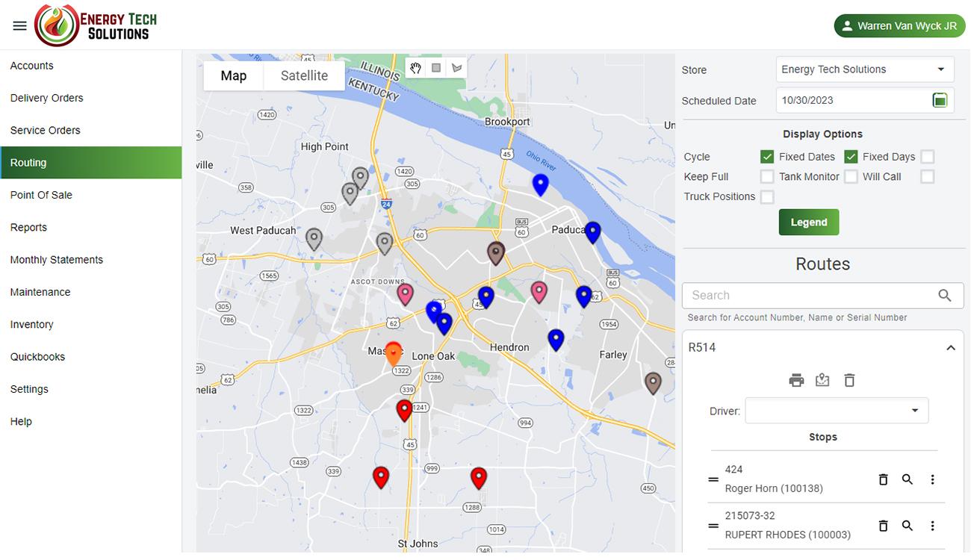The height and width of the screenshot is (560, 971).
Task: Click the Legend button
Action: click(808, 222)
